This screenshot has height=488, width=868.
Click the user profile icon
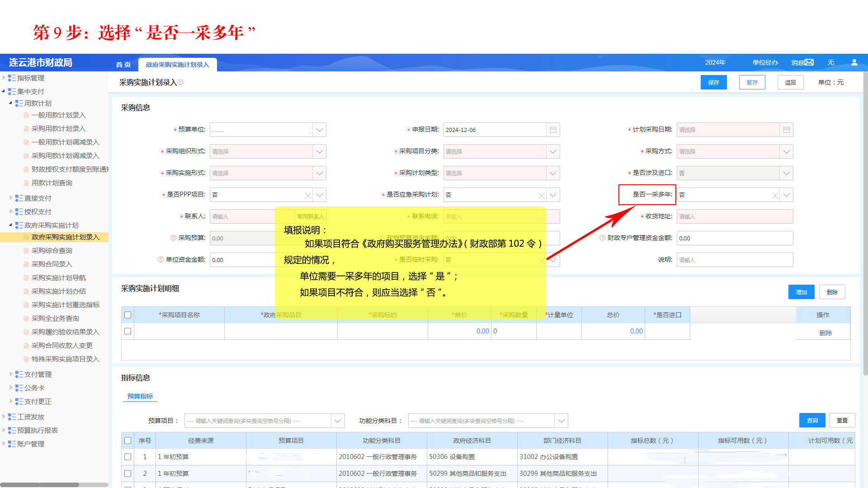(x=854, y=62)
